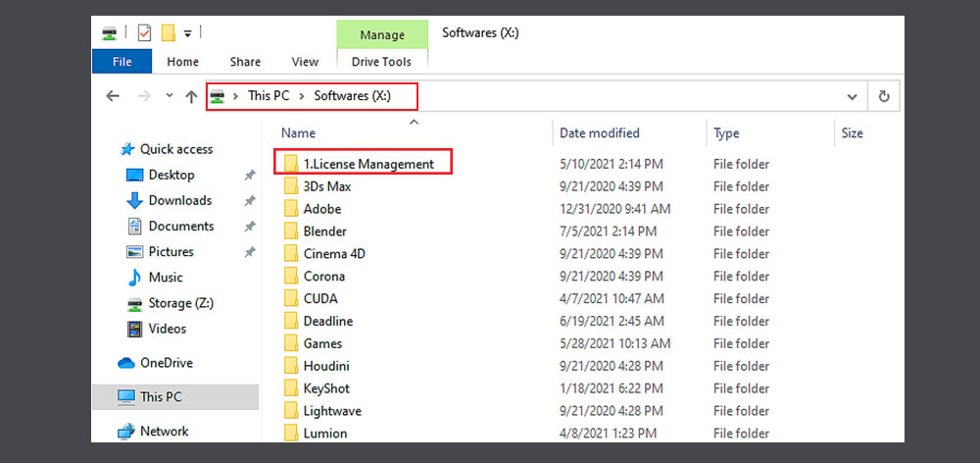Click the folder icon beside CUDA
This screenshot has width=980, height=463.
coord(291,298)
